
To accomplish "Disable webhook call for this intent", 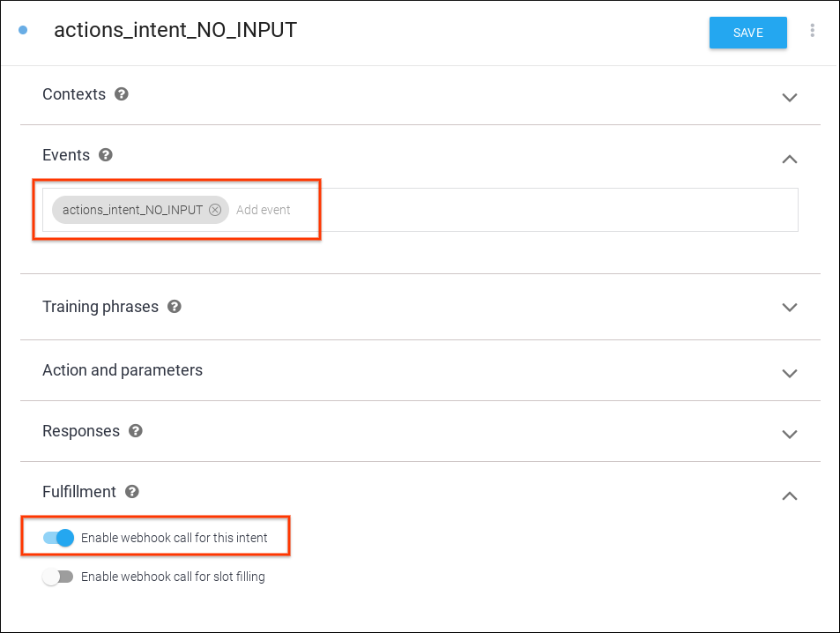I will coord(59,538).
